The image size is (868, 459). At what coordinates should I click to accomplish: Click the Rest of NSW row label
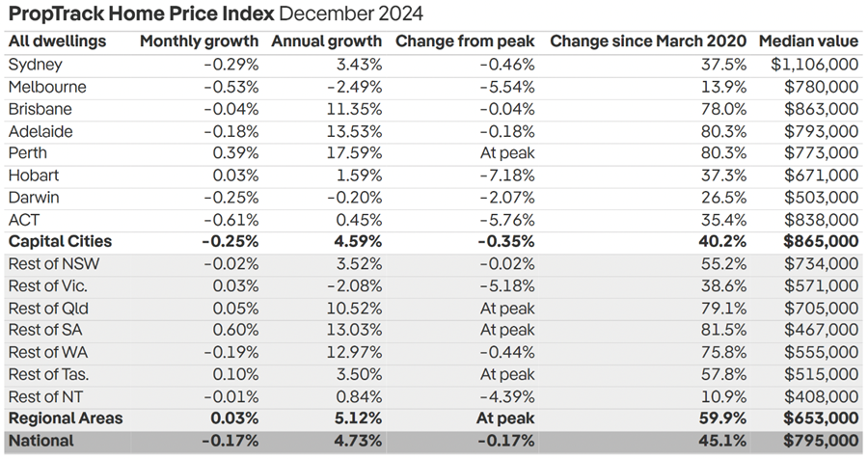coord(49,263)
